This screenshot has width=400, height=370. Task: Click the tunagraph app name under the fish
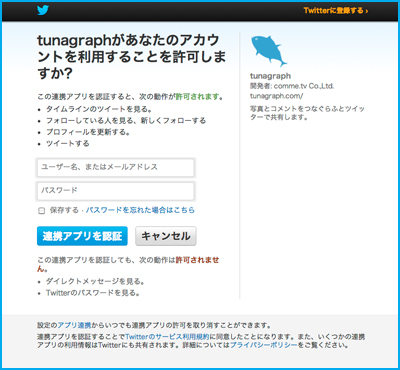coord(270,76)
